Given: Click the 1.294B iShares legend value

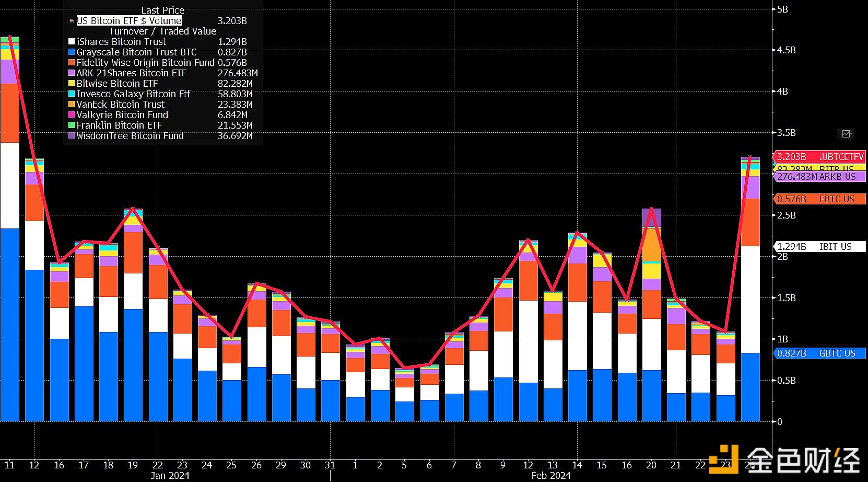Looking at the screenshot, I should click(232, 41).
